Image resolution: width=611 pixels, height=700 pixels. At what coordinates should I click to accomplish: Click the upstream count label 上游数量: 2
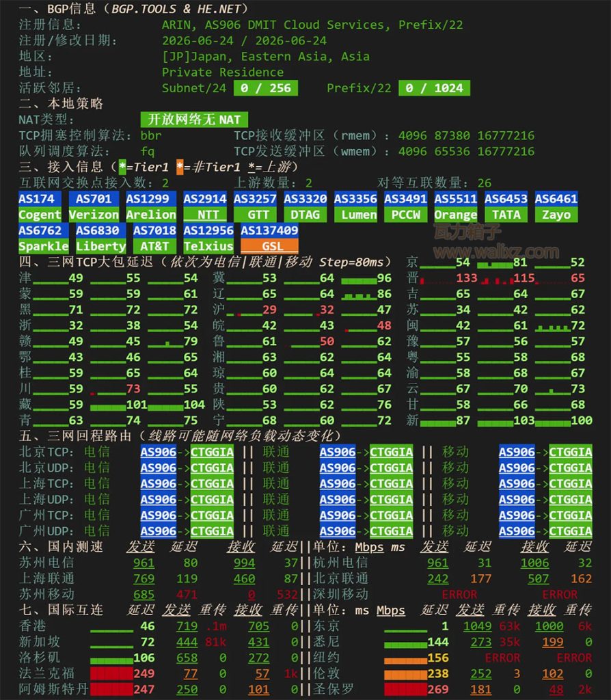coord(273,183)
